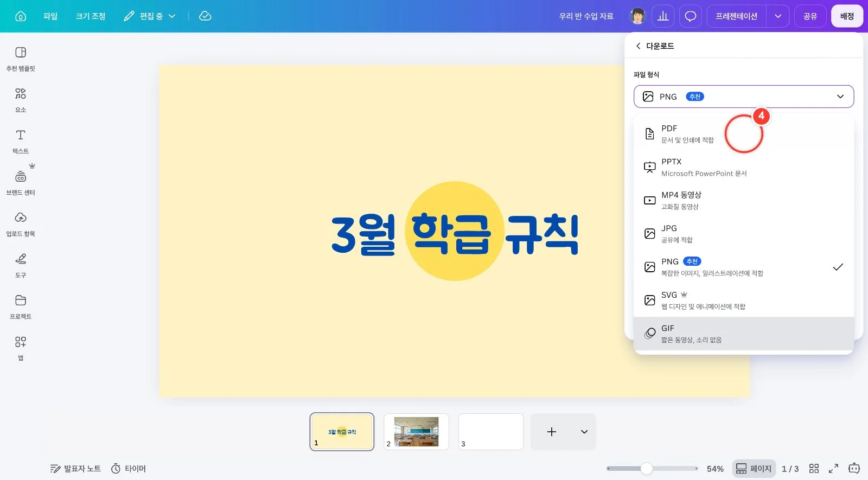The width and height of the screenshot is (868, 480).
Task: Choose PDF file format
Action: tap(744, 134)
